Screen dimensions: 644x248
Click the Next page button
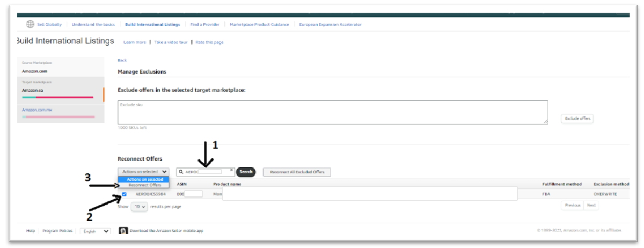pos(591,205)
